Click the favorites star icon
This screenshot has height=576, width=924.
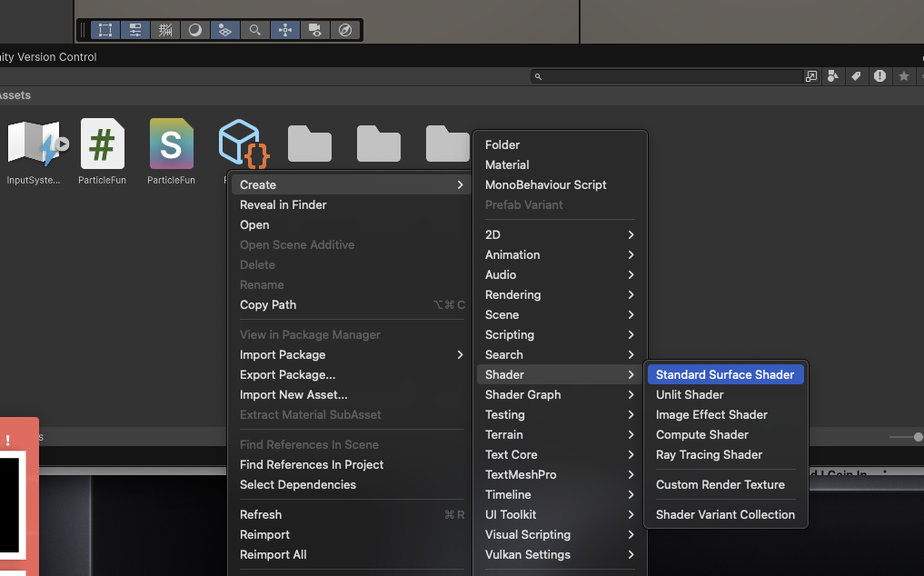click(x=903, y=76)
